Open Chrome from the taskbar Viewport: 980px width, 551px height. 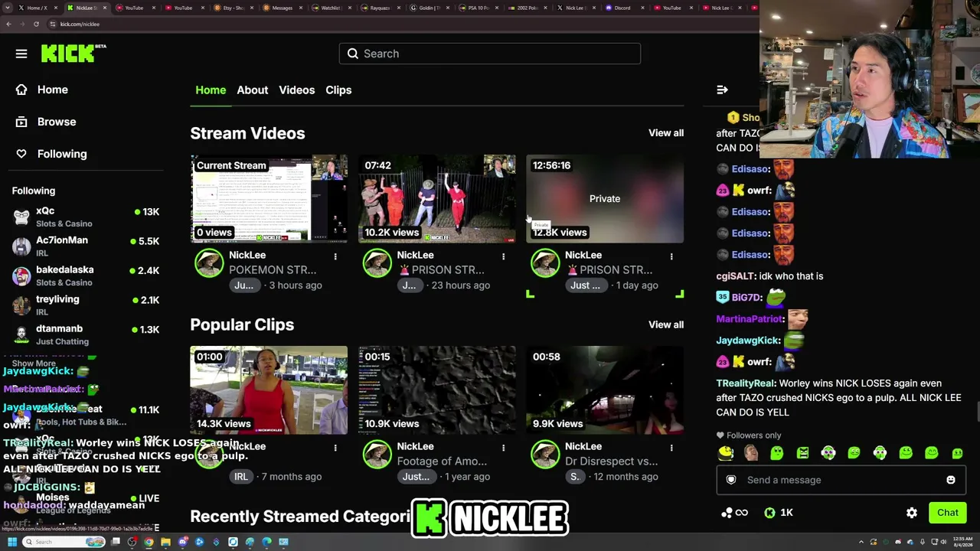149,542
